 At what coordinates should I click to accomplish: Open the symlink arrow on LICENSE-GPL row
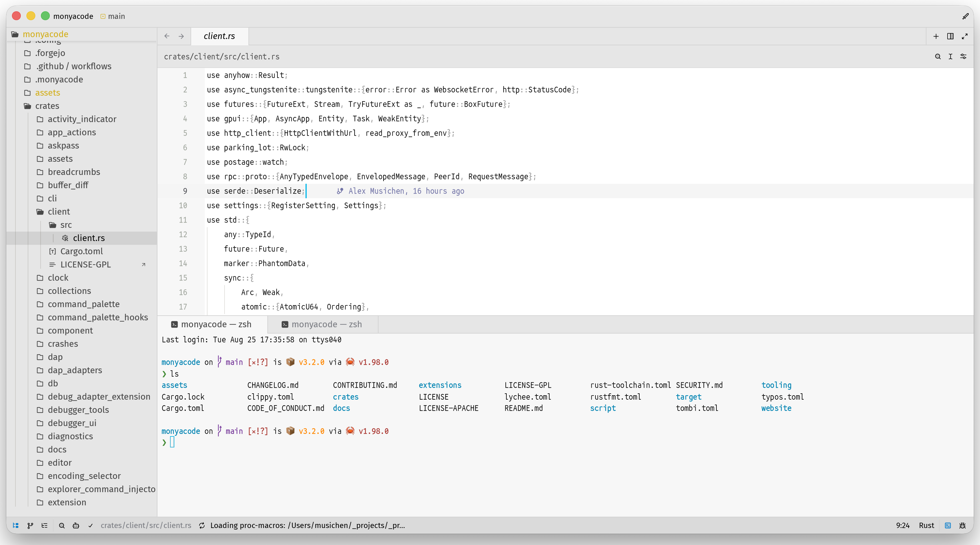(143, 265)
